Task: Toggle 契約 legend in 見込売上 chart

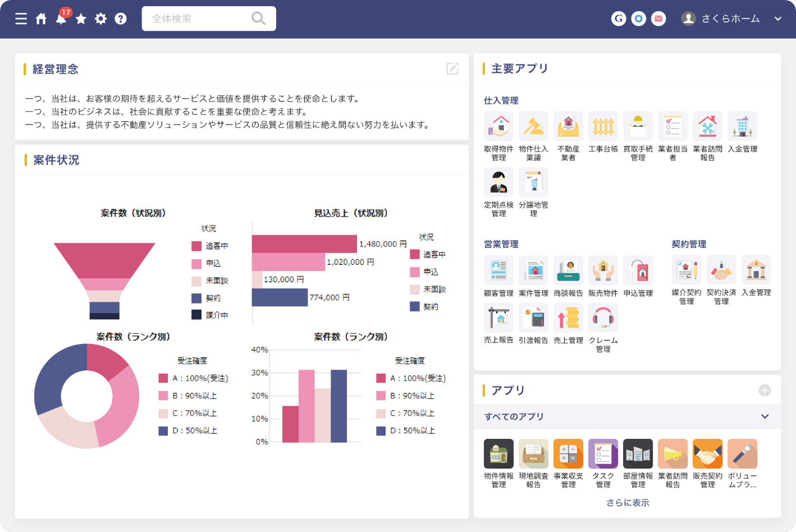Action: click(424, 306)
